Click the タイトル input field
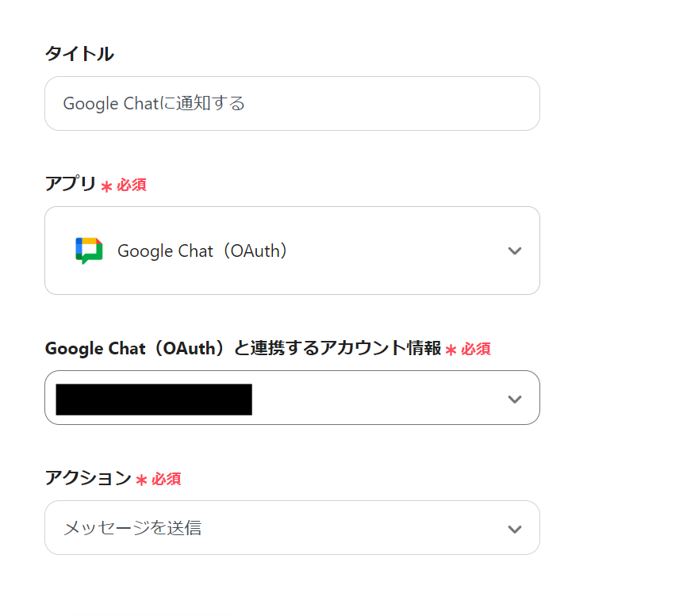 pos(292,103)
